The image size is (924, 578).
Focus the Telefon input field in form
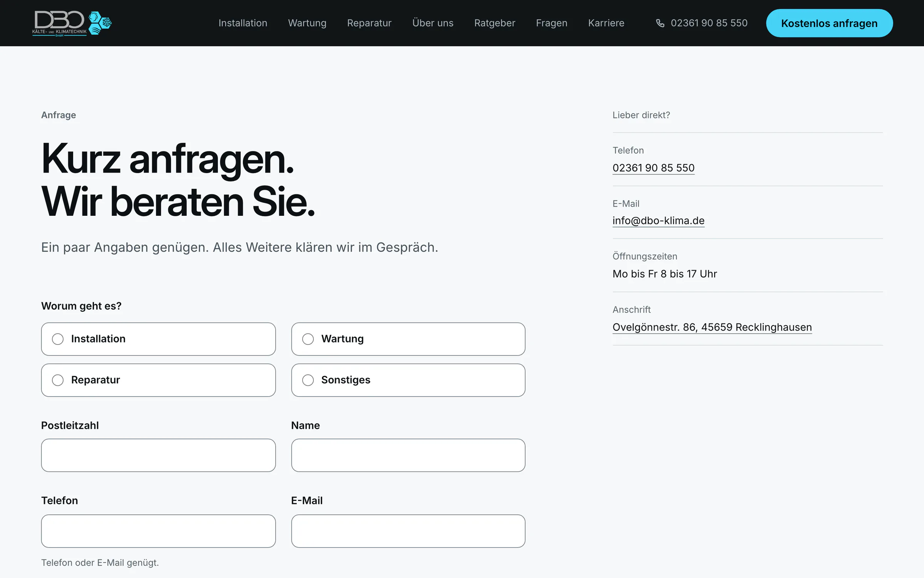[x=158, y=531]
